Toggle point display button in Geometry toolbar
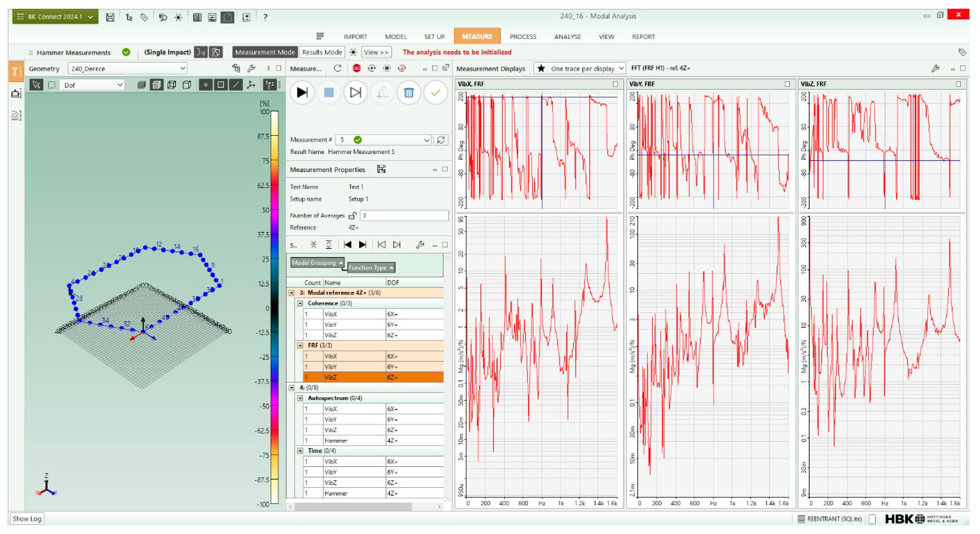 tap(205, 85)
